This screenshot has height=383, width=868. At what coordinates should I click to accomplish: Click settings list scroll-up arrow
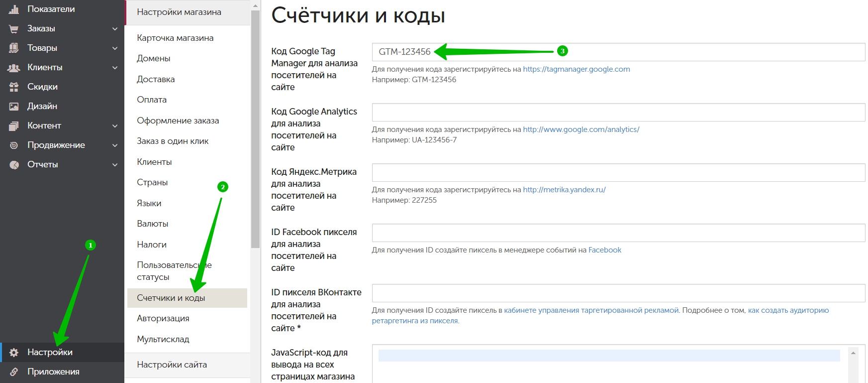click(256, 6)
